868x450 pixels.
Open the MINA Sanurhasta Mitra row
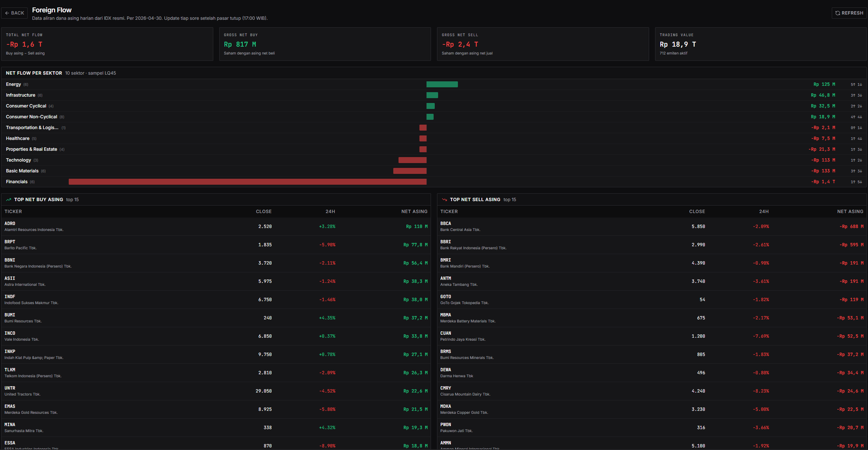coord(216,428)
